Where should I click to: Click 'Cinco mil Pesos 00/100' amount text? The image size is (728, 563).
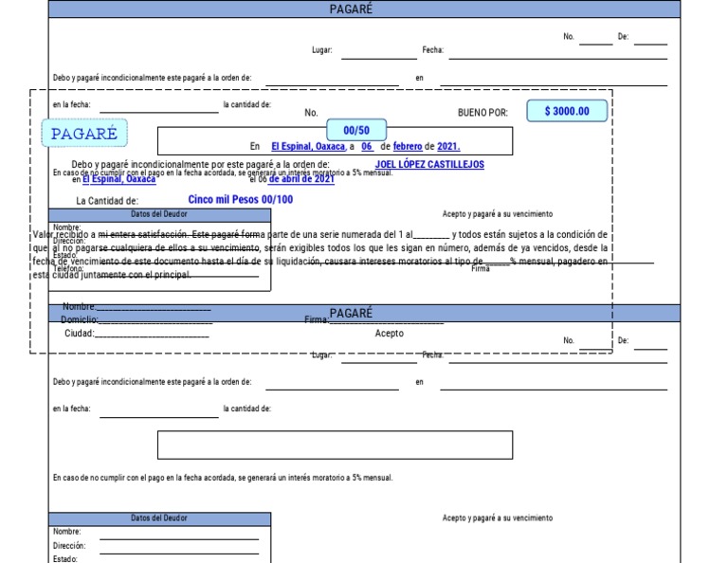pyautogui.click(x=241, y=200)
